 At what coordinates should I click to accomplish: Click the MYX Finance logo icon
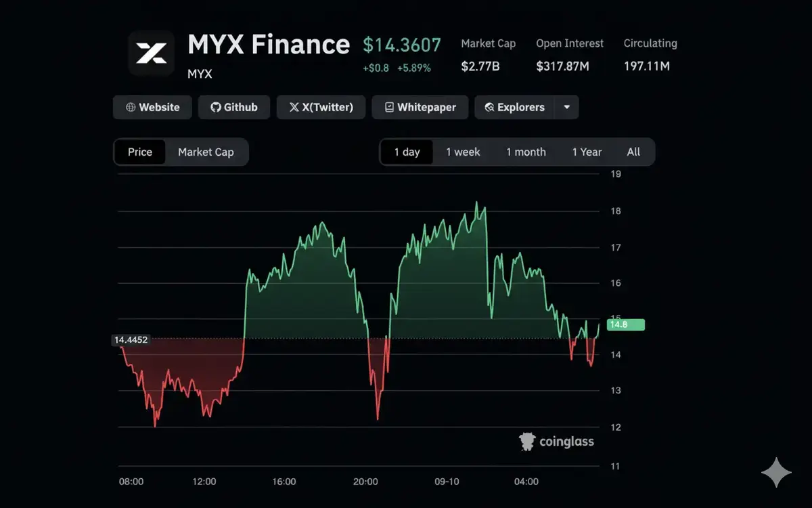(x=150, y=53)
